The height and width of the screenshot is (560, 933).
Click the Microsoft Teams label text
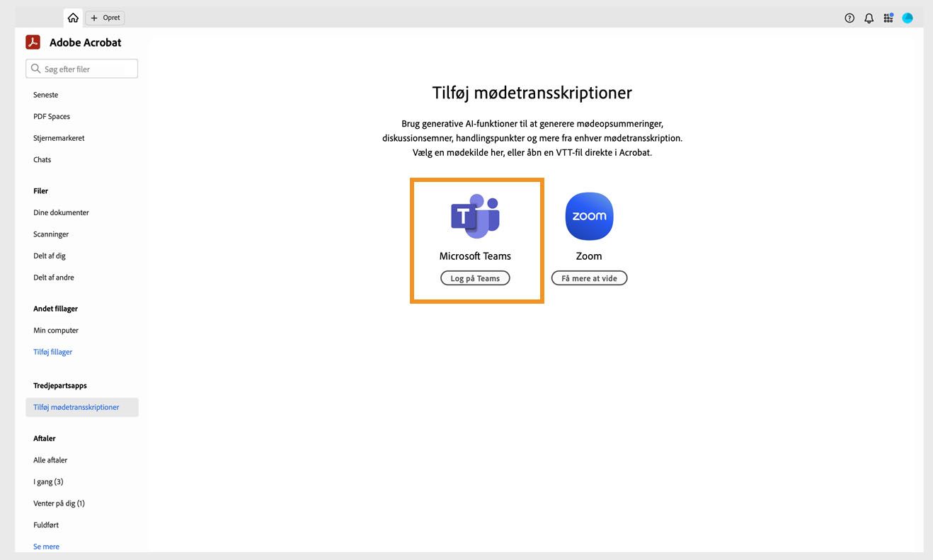(475, 256)
